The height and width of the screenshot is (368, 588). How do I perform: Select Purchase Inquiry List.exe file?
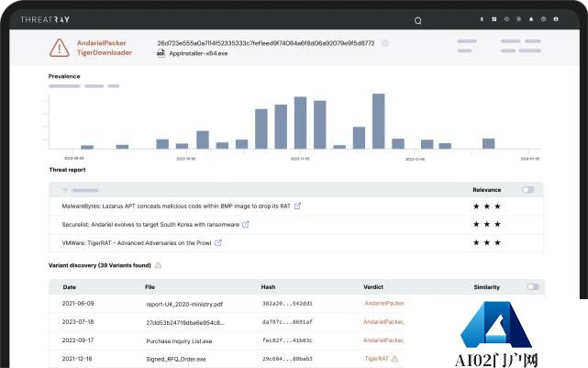[x=179, y=341]
